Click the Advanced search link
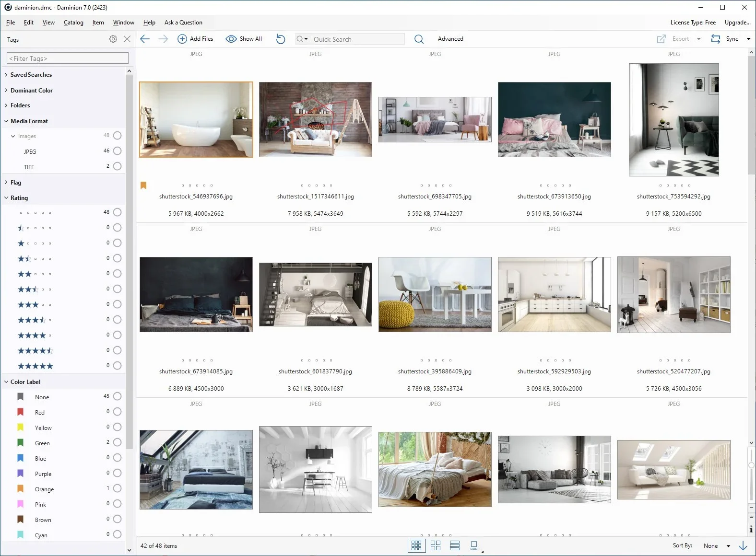Screen dimensions: 756x556 pos(450,39)
